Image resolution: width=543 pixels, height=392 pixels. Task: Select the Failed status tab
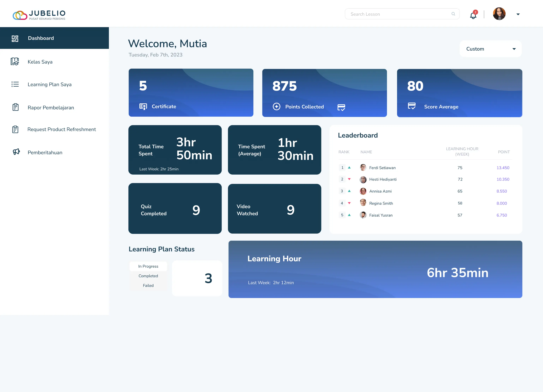[148, 285]
